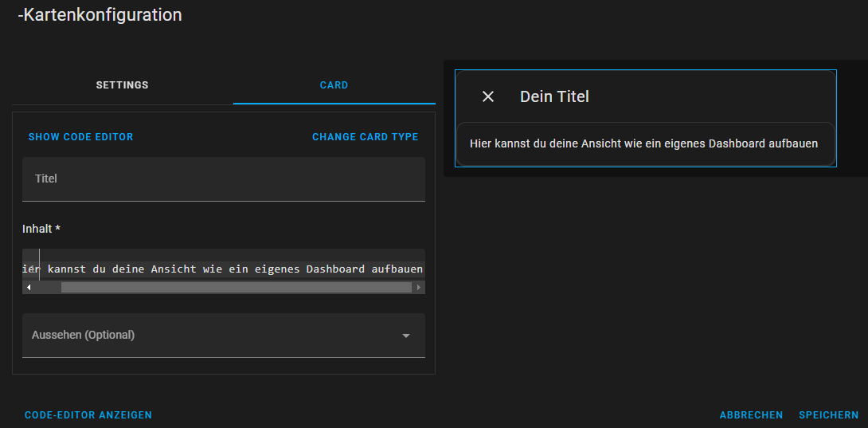Click the horizontal scrollbar thumb in Inhalt editor
Viewport: 868px width, 428px height.
point(237,287)
